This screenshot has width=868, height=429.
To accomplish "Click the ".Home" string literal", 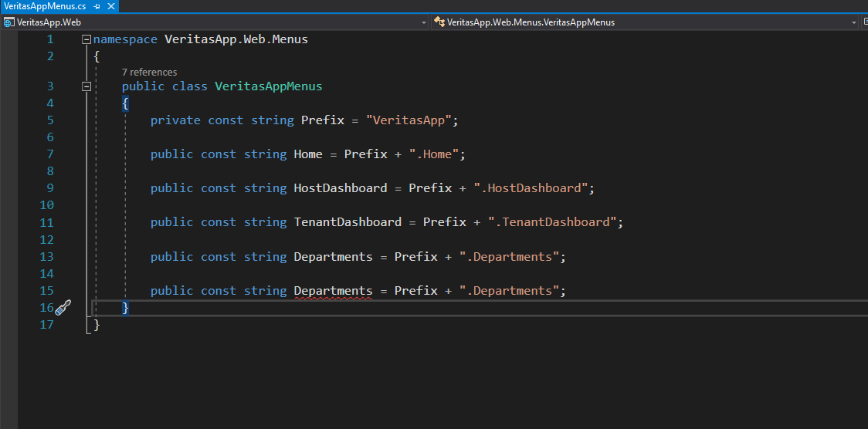I will (437, 154).
